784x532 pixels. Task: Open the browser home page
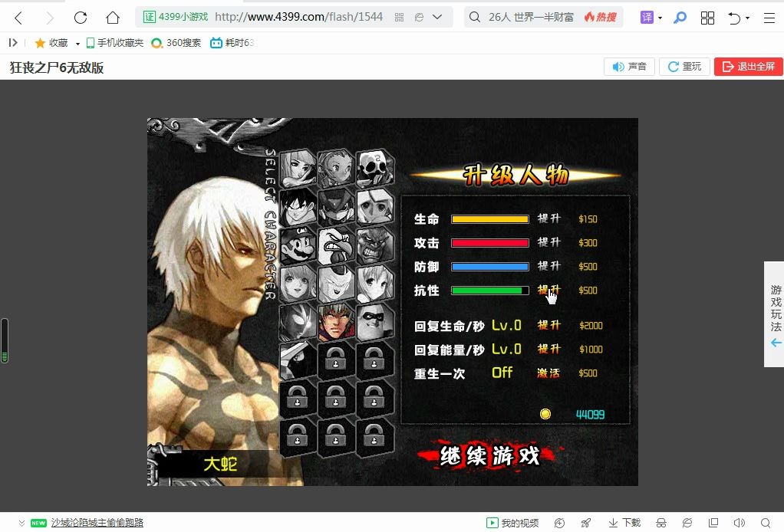tap(113, 18)
